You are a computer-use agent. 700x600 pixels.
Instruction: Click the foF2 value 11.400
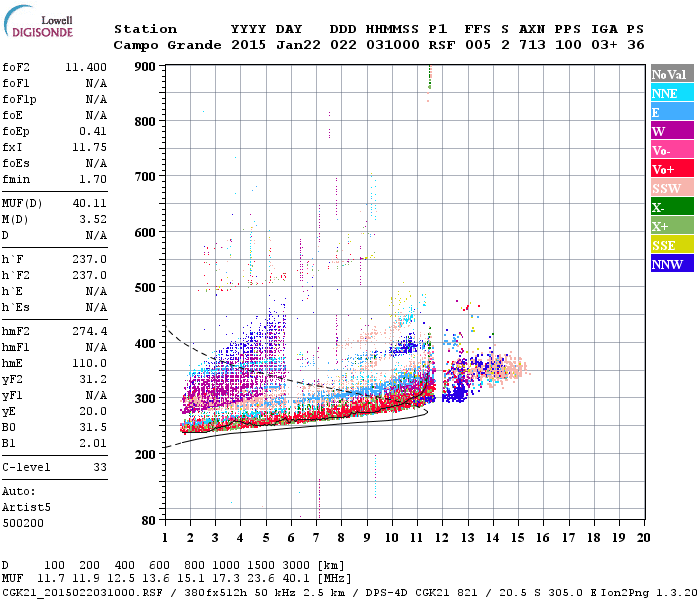click(x=86, y=67)
